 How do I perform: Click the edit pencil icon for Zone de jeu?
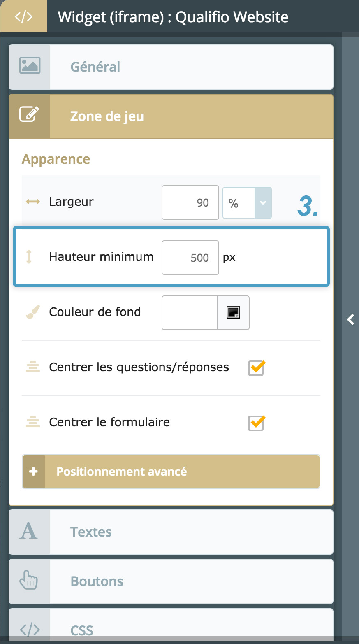(30, 115)
